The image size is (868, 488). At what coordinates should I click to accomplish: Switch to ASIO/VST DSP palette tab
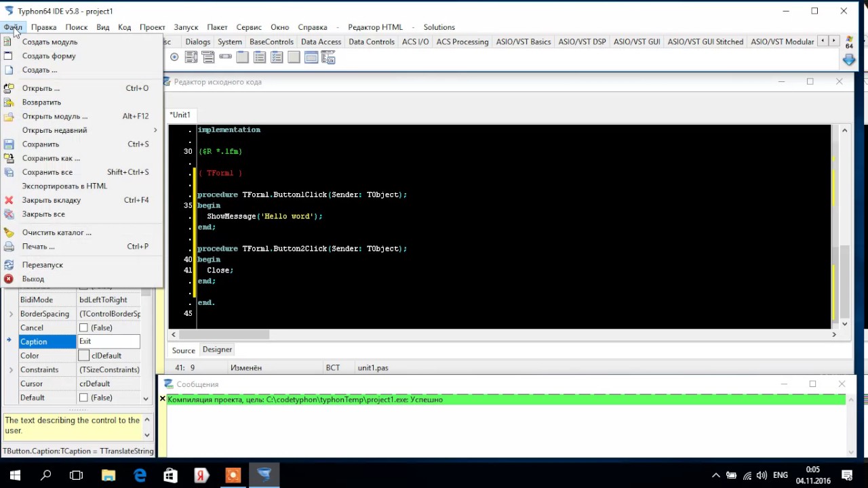point(582,41)
